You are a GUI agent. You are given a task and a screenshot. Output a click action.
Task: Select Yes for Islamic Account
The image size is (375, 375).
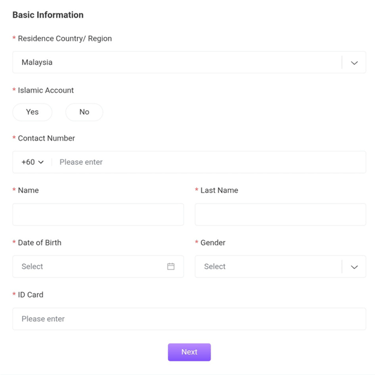32,112
